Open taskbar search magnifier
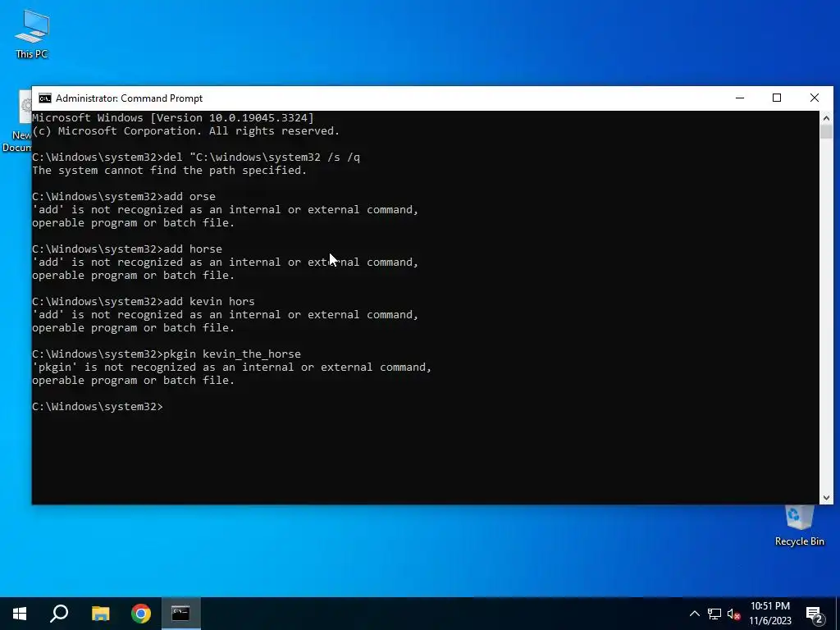The width and height of the screenshot is (840, 630). (x=59, y=614)
